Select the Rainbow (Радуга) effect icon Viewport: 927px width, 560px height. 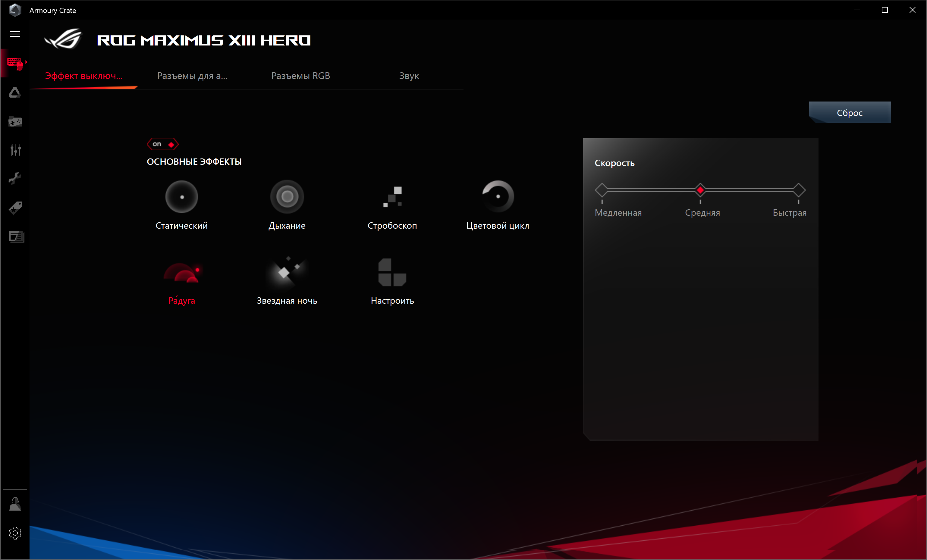pos(182,272)
